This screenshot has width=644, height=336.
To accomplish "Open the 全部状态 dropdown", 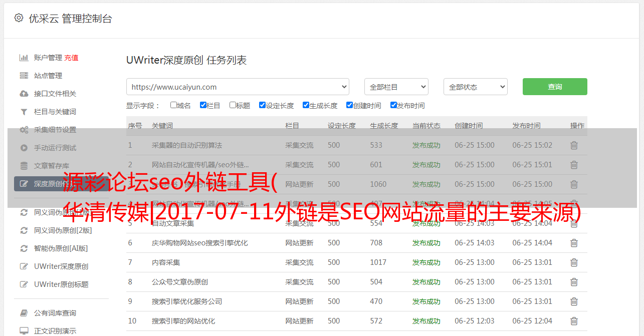I will [476, 87].
